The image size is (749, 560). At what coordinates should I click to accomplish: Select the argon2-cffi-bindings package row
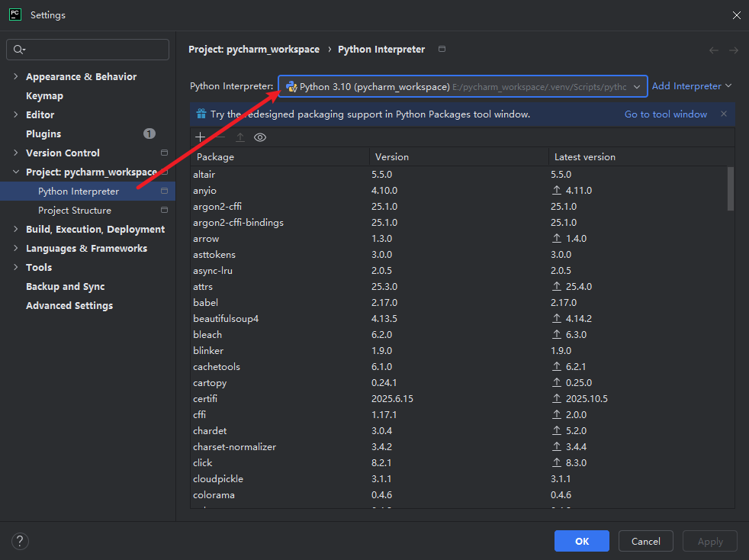[x=458, y=223]
